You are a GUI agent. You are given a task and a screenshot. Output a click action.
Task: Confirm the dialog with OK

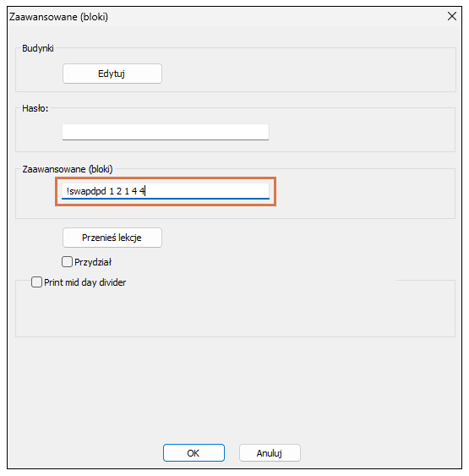click(194, 453)
